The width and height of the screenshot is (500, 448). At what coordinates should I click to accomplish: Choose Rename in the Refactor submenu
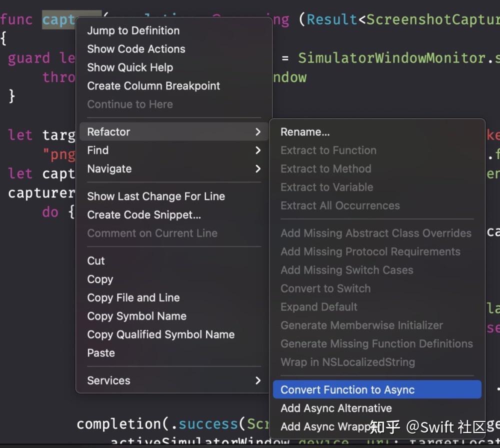coord(304,131)
